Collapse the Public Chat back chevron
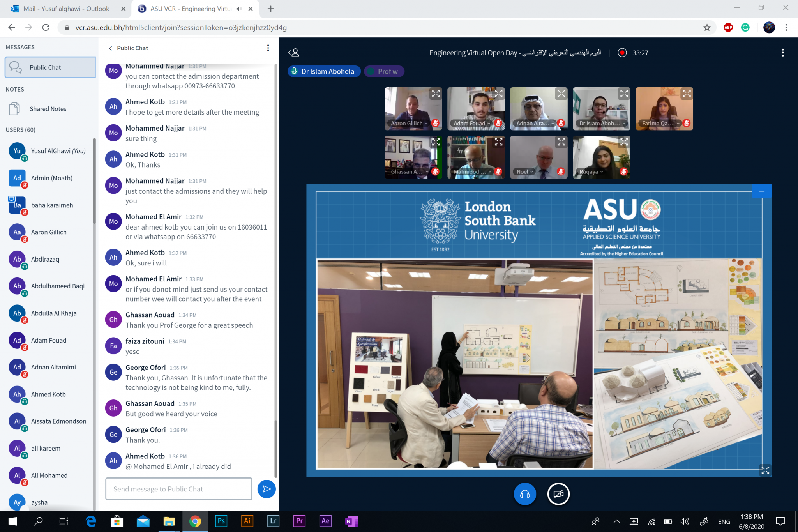This screenshot has height=532, width=798. tap(111, 48)
